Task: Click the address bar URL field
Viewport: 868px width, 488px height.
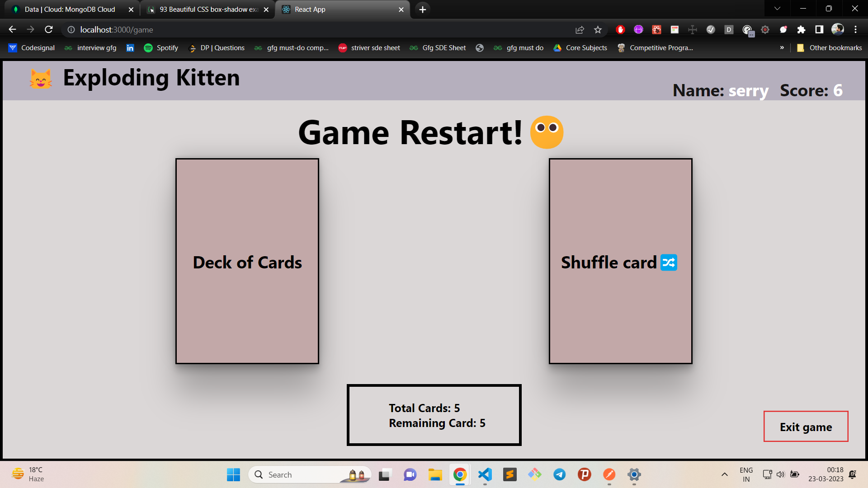Action: pos(316,29)
